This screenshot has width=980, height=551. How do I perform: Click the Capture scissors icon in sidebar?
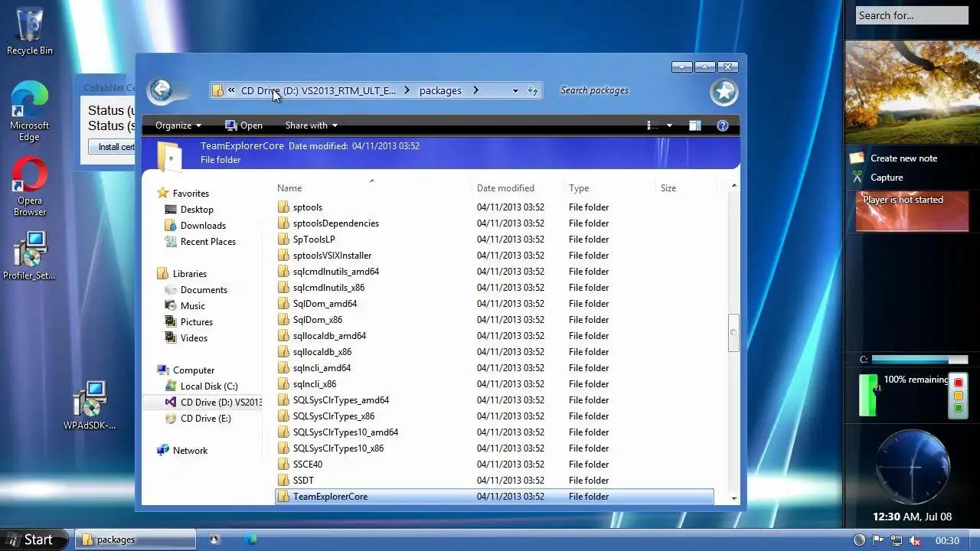pos(857,178)
